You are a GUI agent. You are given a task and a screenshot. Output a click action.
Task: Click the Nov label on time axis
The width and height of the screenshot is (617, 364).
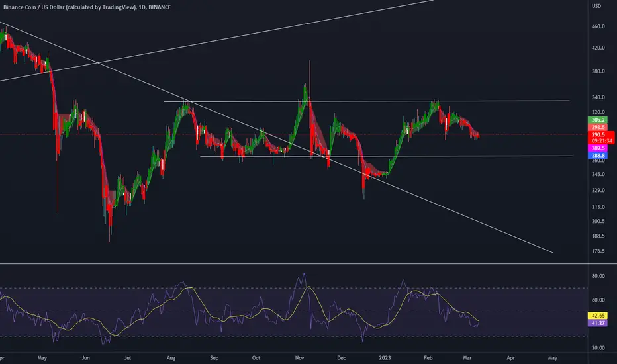[299, 358]
